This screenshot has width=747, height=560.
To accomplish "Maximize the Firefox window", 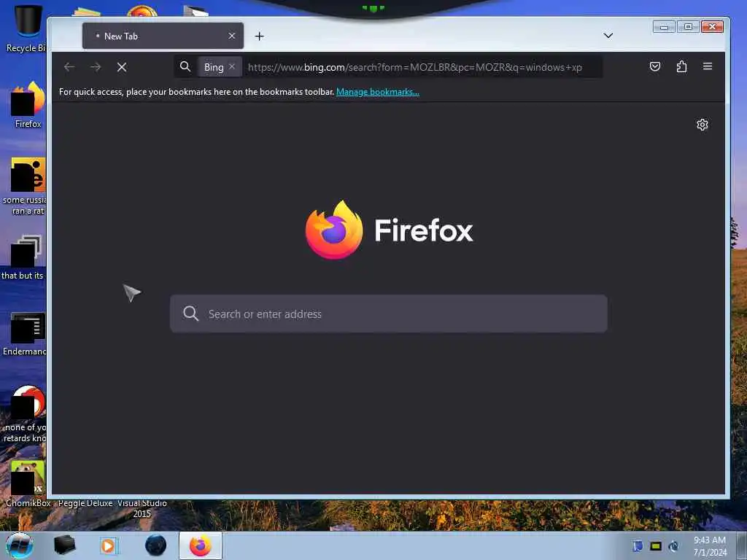I will pyautogui.click(x=688, y=27).
